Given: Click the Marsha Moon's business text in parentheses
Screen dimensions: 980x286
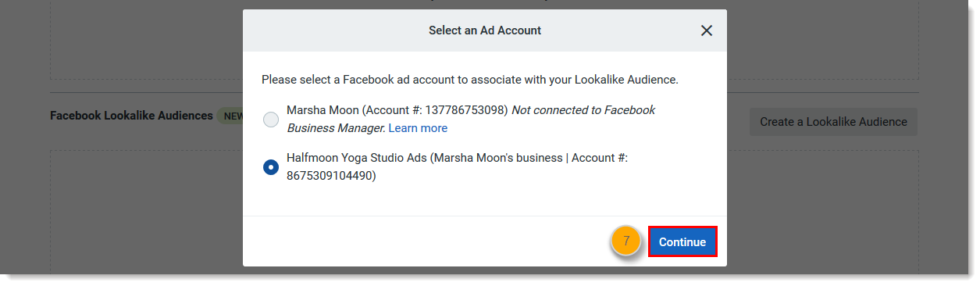Looking at the screenshot, I should tap(497, 158).
